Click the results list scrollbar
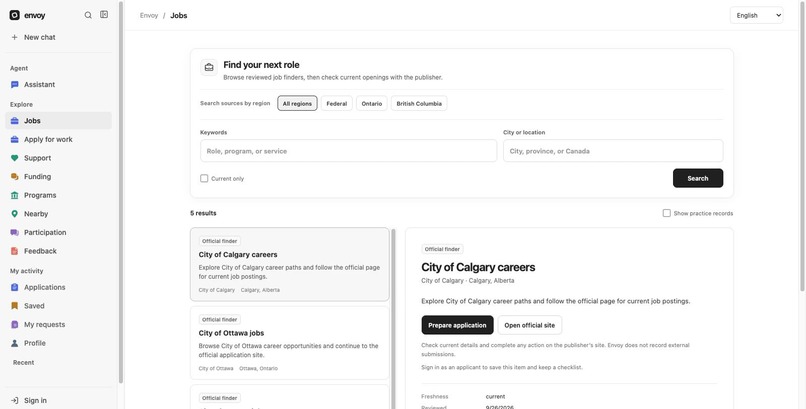806x409 pixels. click(x=393, y=319)
